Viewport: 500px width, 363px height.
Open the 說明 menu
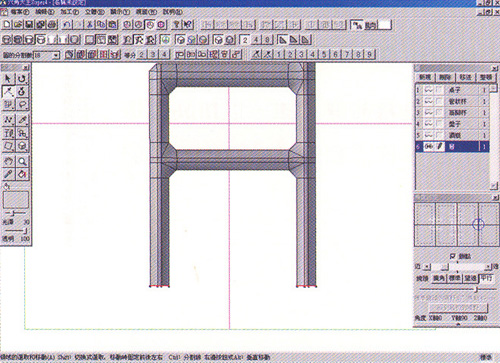coord(172,12)
